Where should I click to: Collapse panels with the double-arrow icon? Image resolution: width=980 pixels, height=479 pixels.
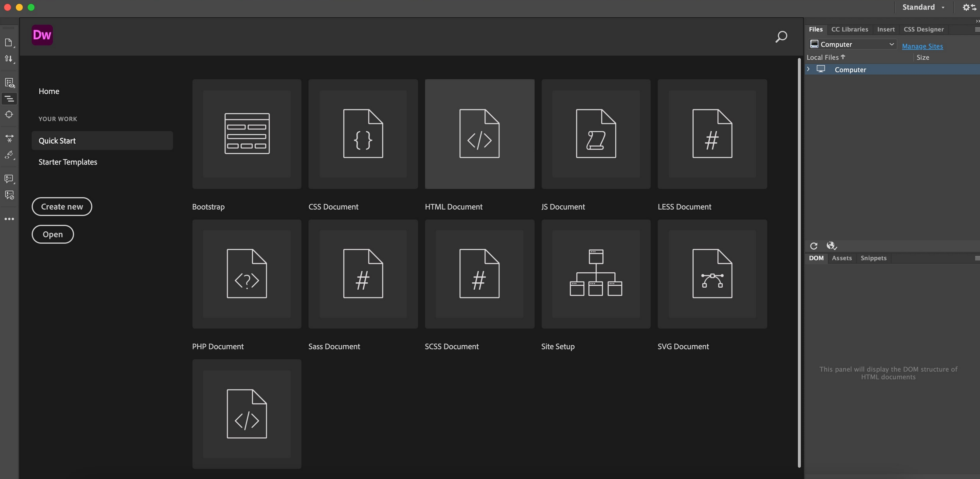pos(977,21)
